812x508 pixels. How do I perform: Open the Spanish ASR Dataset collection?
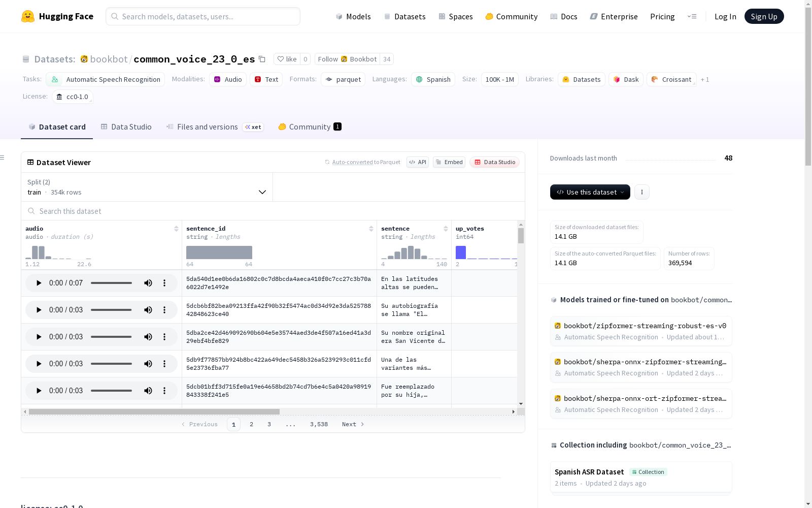coord(641,477)
